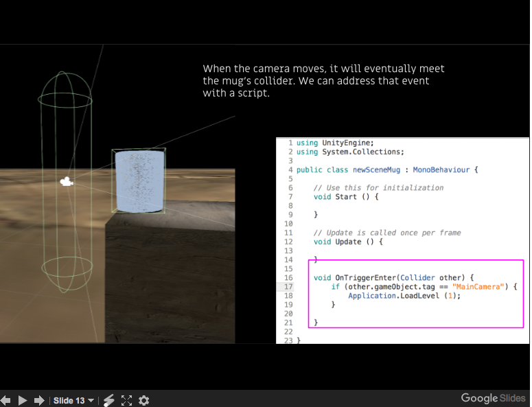Click the laser pointer lightning icon

109,401
